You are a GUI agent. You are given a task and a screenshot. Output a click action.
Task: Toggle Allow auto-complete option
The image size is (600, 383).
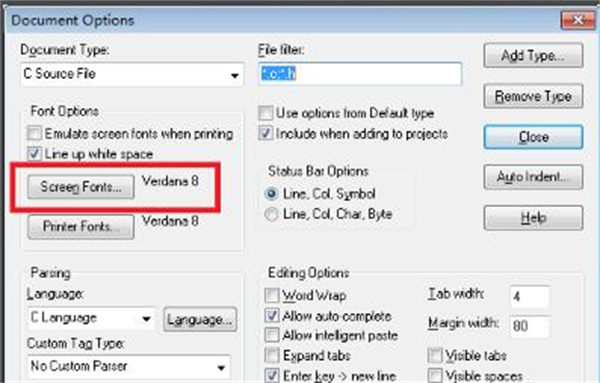(272, 316)
